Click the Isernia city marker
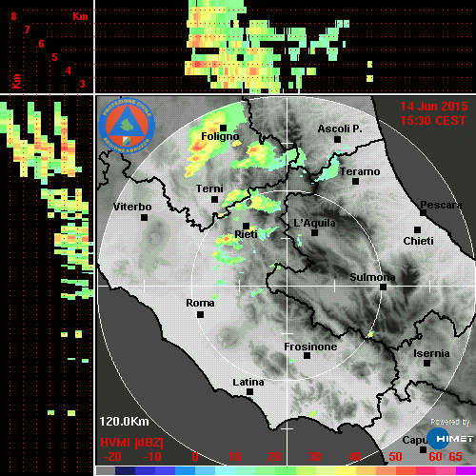 [427, 363]
